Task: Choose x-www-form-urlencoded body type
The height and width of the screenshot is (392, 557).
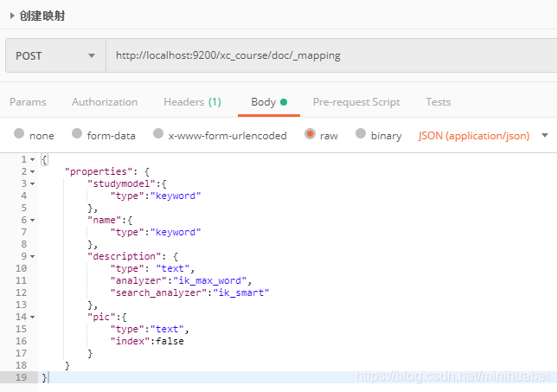Action: click(158, 133)
